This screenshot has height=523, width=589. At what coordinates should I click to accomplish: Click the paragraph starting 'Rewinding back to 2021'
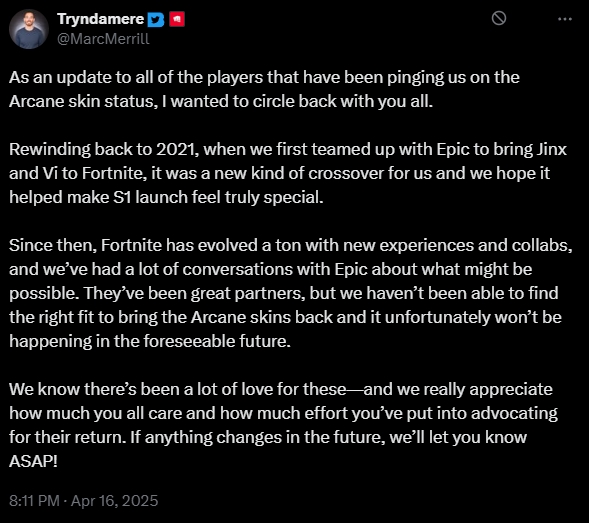coord(288,173)
